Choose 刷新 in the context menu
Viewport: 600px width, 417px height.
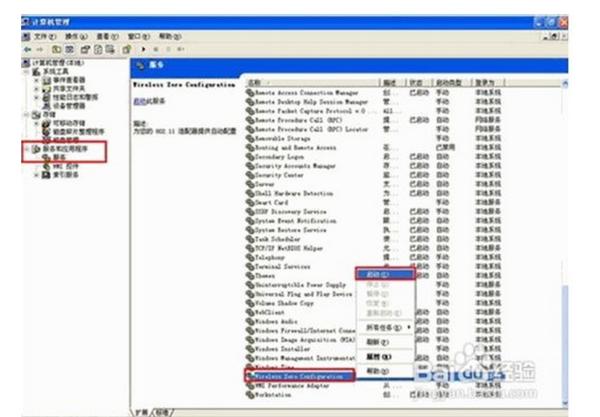click(385, 342)
